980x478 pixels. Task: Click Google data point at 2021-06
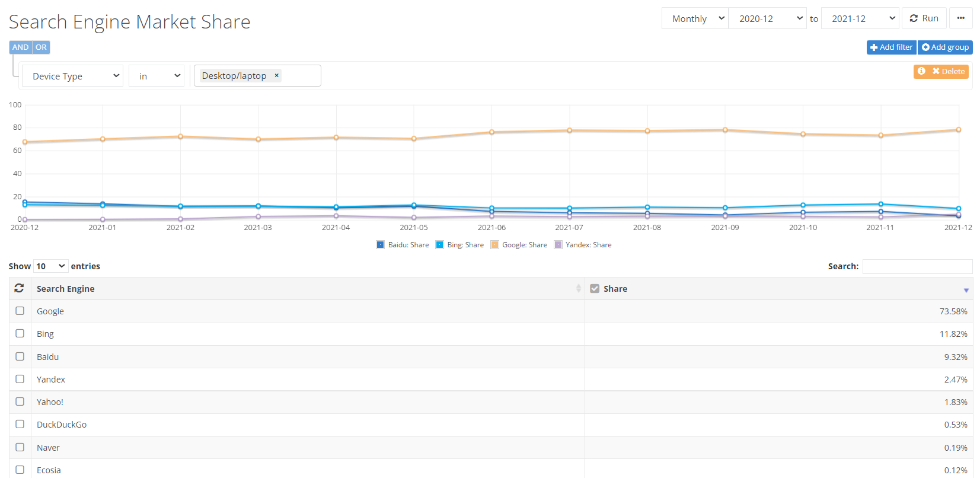click(x=491, y=132)
